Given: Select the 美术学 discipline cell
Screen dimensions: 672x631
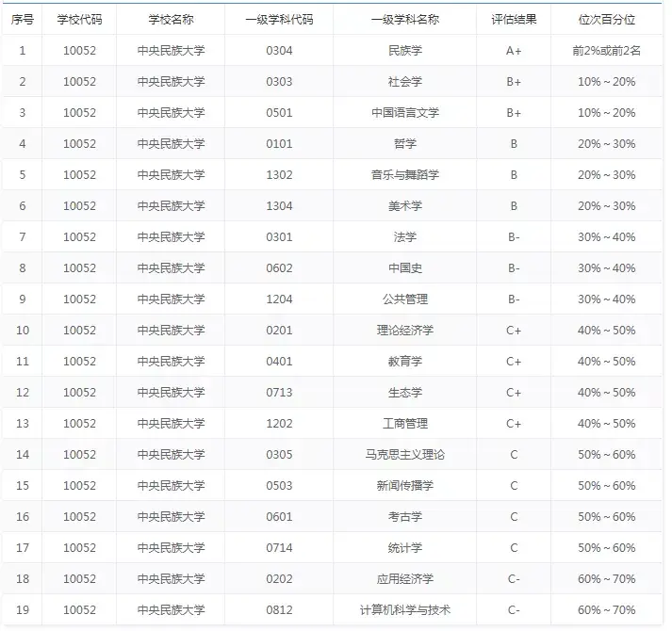Looking at the screenshot, I should [x=405, y=206].
